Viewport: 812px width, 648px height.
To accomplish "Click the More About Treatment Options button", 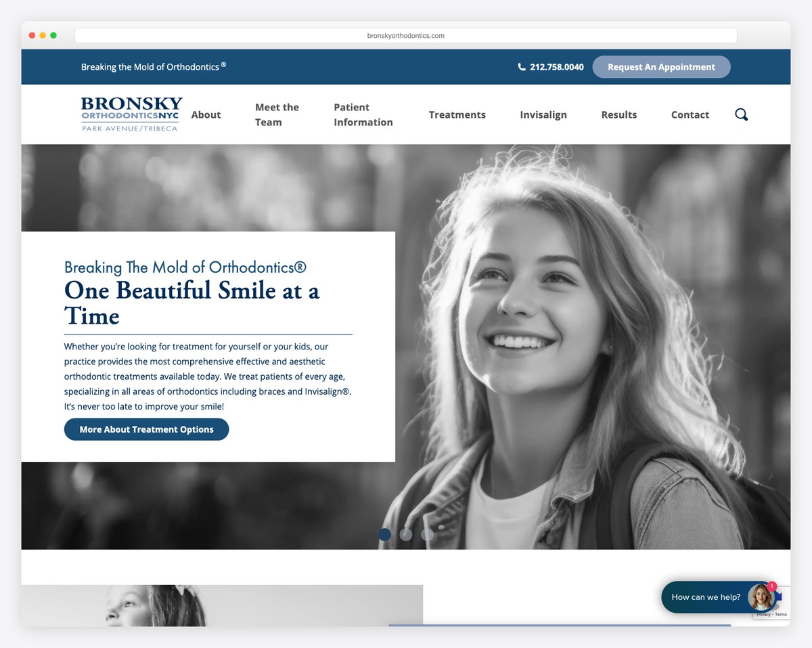I will coord(146,429).
